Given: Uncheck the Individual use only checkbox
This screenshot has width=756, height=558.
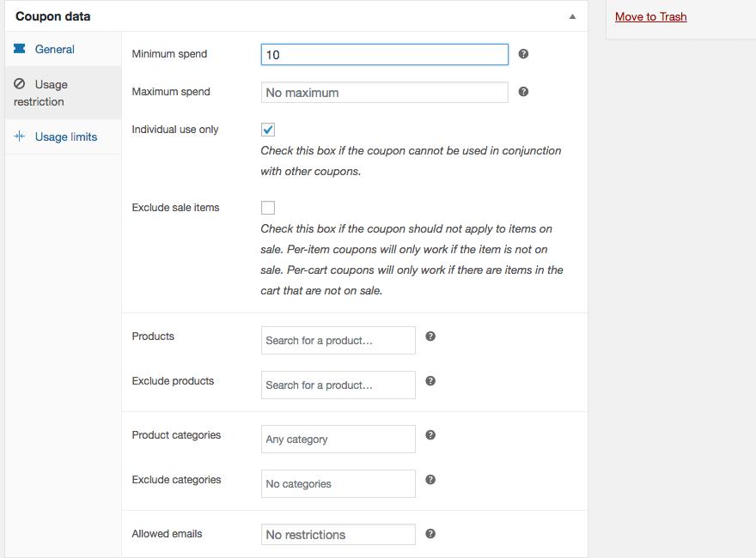Looking at the screenshot, I should pyautogui.click(x=268, y=130).
